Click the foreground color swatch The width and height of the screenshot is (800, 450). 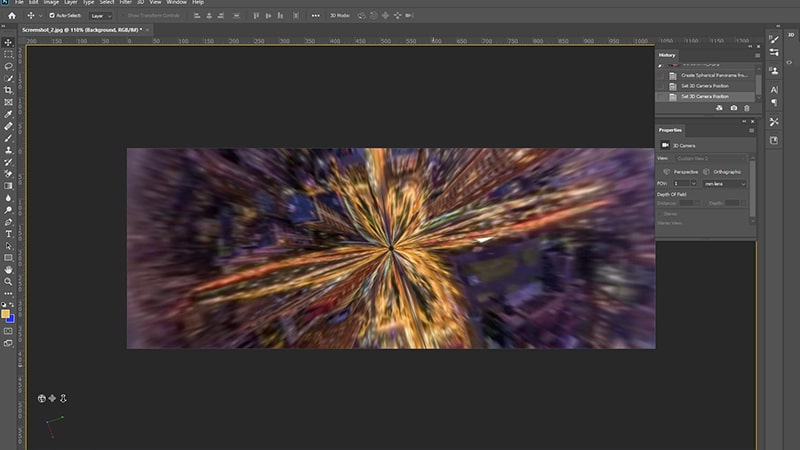click(x=6, y=313)
